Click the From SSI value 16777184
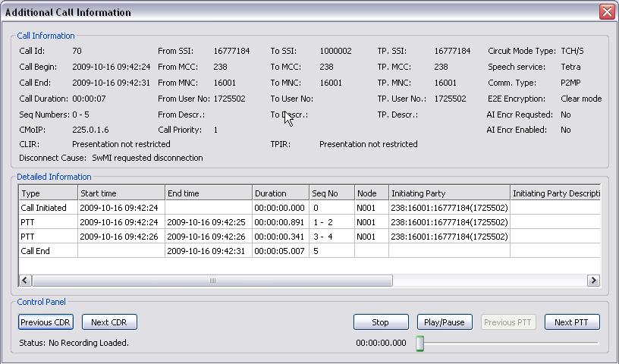Image resolution: width=619 pixels, height=364 pixels. tap(231, 51)
